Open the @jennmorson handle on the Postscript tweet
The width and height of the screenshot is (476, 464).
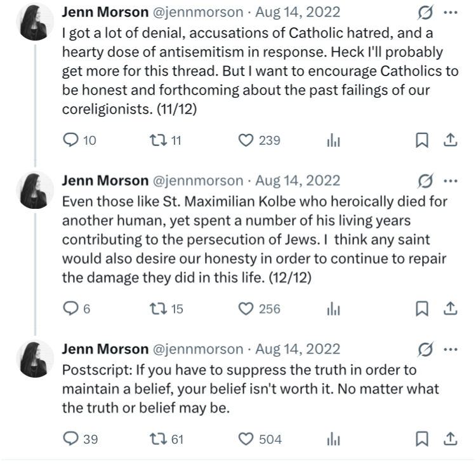pos(198,349)
